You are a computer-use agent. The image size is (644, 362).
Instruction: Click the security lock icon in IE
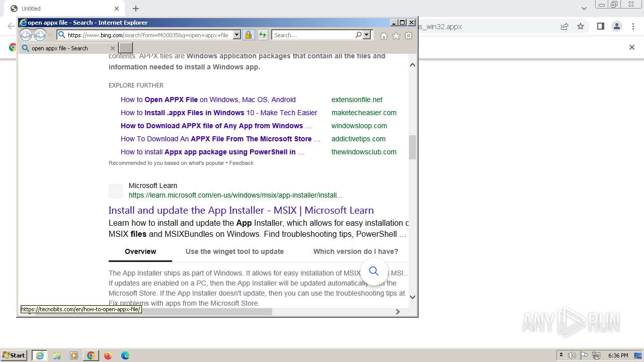point(248,35)
